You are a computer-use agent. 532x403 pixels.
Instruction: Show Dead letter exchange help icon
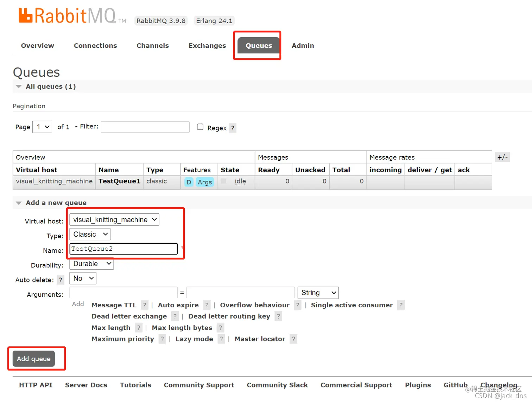[175, 316]
